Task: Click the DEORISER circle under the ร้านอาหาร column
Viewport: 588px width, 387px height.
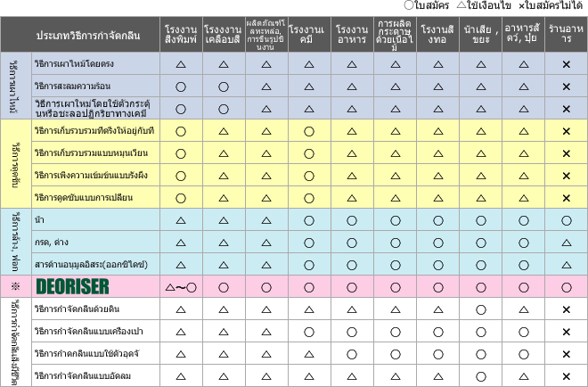Action: click(566, 287)
